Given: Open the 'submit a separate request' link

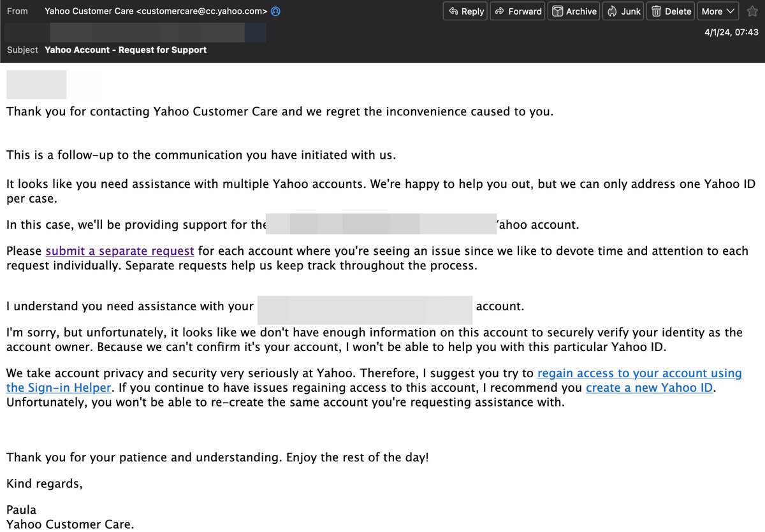Looking at the screenshot, I should click(x=120, y=251).
